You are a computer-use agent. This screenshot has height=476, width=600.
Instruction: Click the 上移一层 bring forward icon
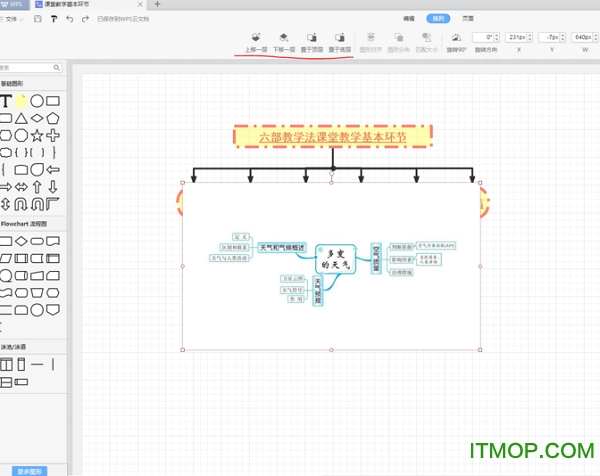[x=256, y=38]
